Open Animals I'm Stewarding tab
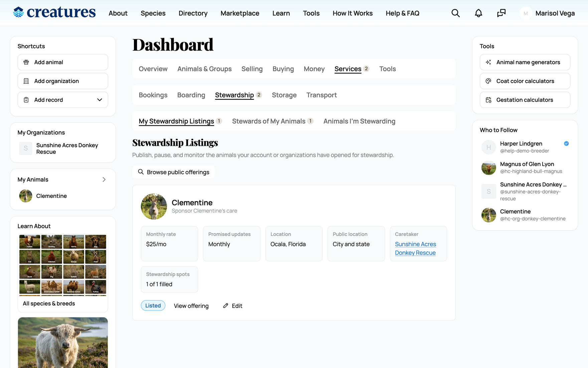The image size is (588, 368). tap(359, 121)
